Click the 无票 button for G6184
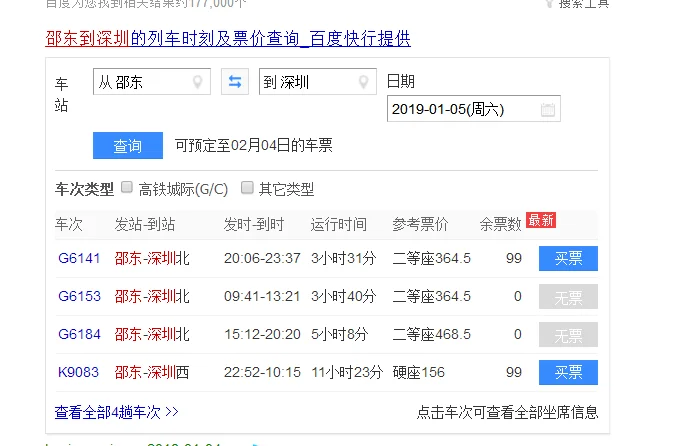The height and width of the screenshot is (446, 675). coord(568,334)
